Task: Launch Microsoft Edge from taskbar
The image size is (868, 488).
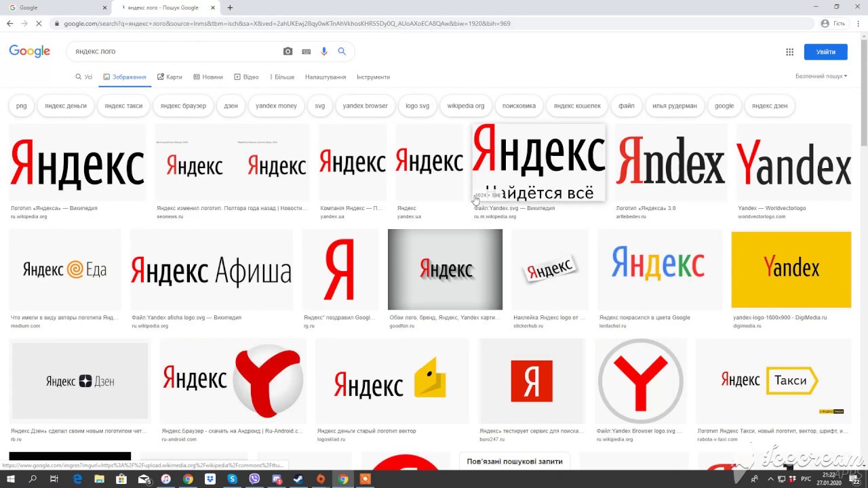Action: pyautogui.click(x=77, y=479)
